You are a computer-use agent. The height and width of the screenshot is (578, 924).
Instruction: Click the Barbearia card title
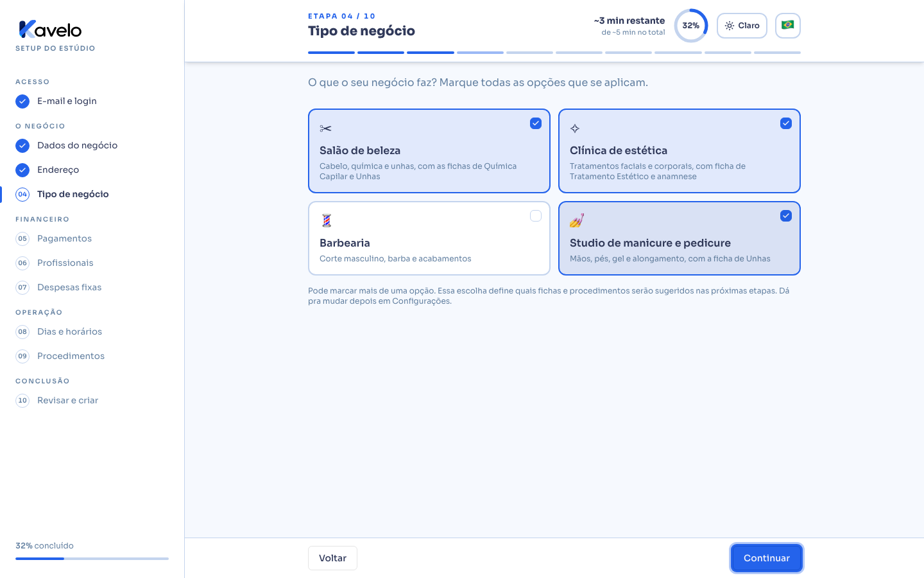click(x=345, y=243)
